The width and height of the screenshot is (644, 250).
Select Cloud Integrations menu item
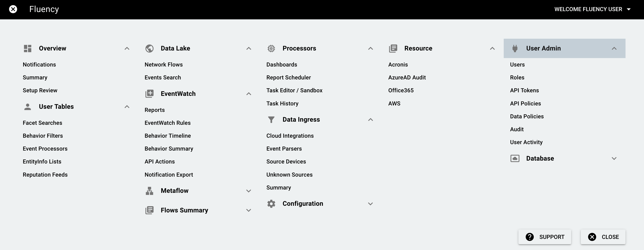(x=290, y=136)
